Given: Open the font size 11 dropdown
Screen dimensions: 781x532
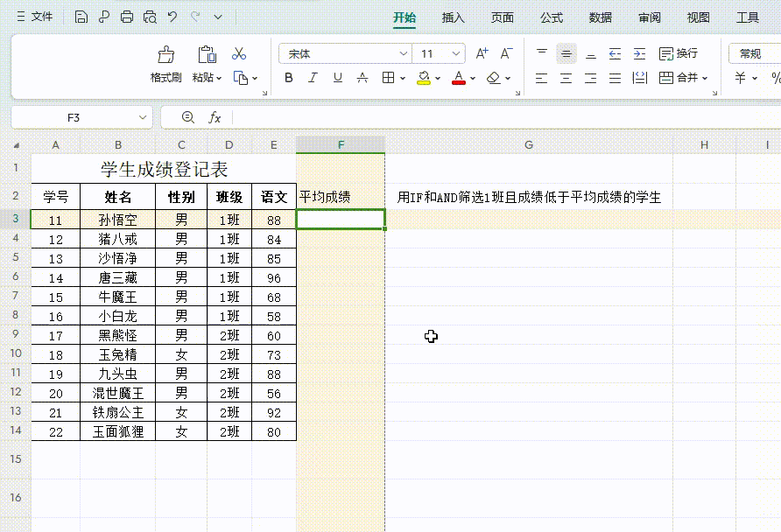Looking at the screenshot, I should pyautogui.click(x=456, y=53).
